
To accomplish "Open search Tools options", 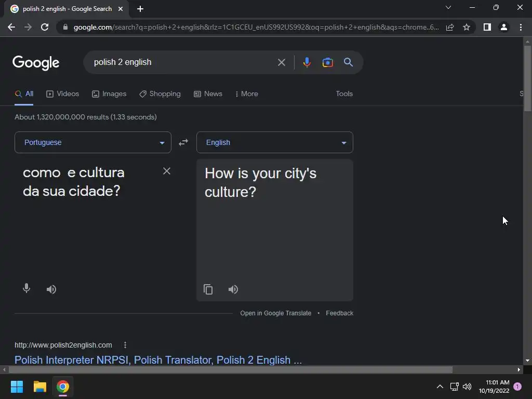I will tap(344, 94).
